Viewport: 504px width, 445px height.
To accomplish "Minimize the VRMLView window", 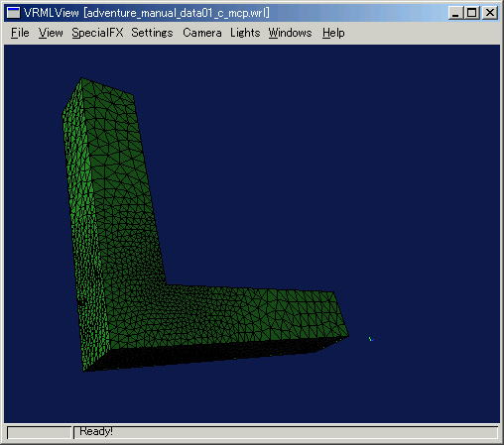I will pos(455,13).
